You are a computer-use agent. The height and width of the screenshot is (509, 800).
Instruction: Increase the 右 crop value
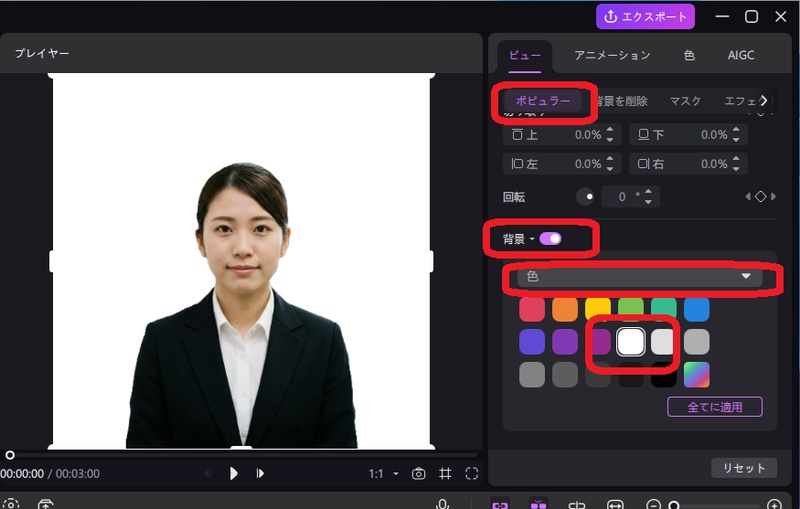point(736,159)
